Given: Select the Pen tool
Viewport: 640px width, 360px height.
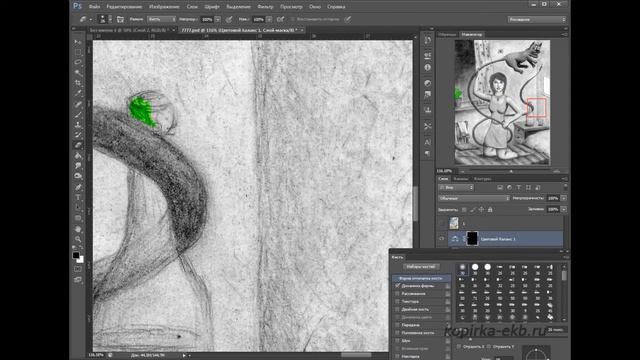Looking at the screenshot, I should tap(78, 187).
